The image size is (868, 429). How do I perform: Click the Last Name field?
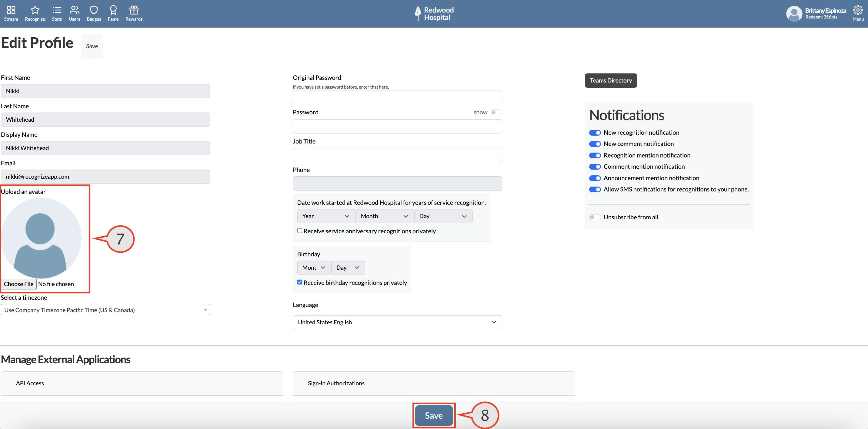tap(105, 120)
